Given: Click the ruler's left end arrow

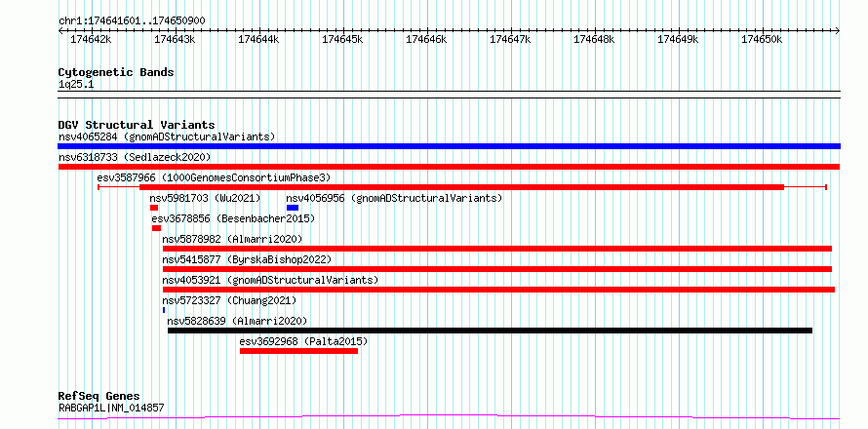Looking at the screenshot, I should [x=60, y=30].
